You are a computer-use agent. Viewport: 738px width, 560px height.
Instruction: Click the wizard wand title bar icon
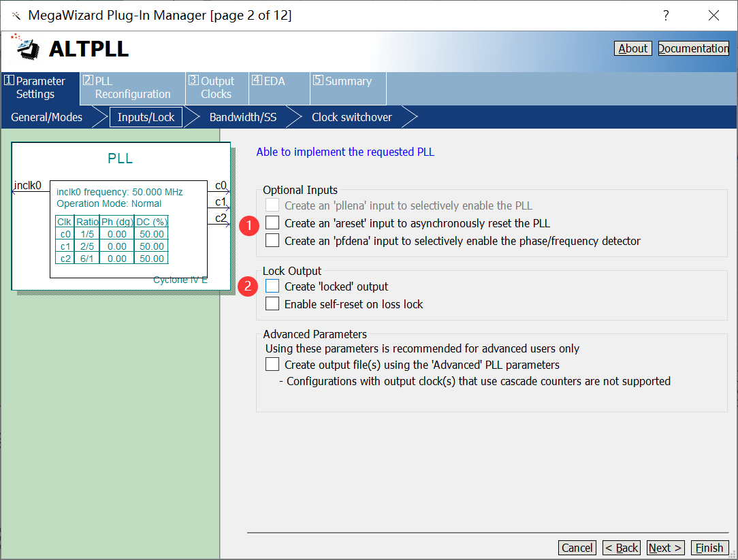point(16,16)
